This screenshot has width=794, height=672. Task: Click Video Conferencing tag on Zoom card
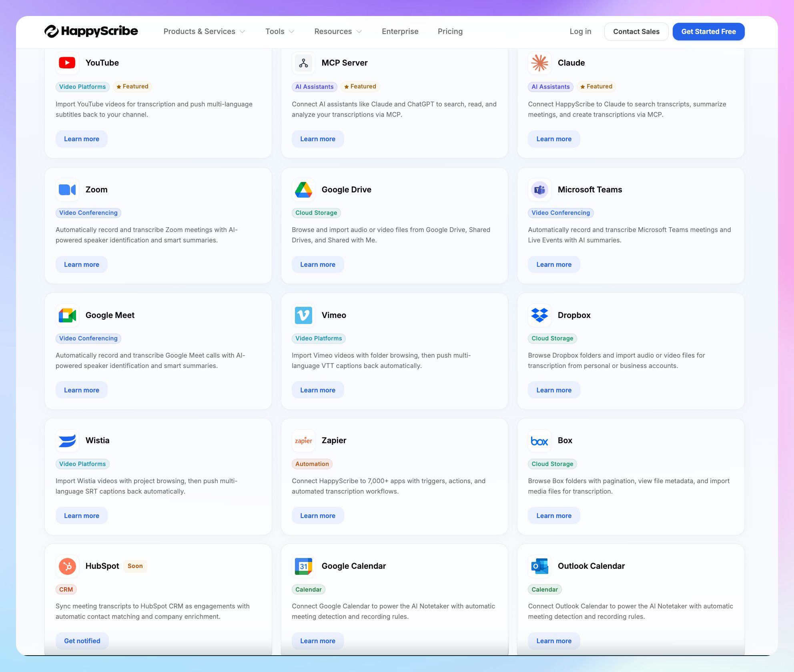click(88, 213)
